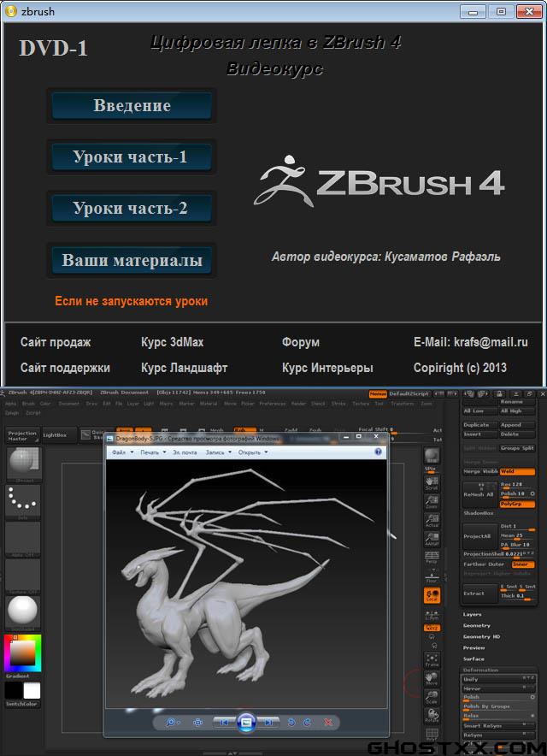Click the Move hand icon
The height and width of the screenshot is (756, 547).
432,679
